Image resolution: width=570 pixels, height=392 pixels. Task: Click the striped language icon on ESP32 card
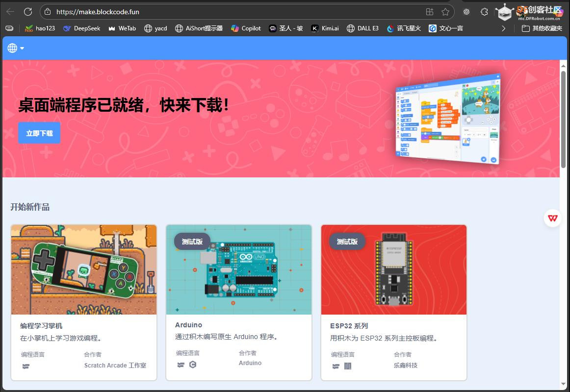348,366
